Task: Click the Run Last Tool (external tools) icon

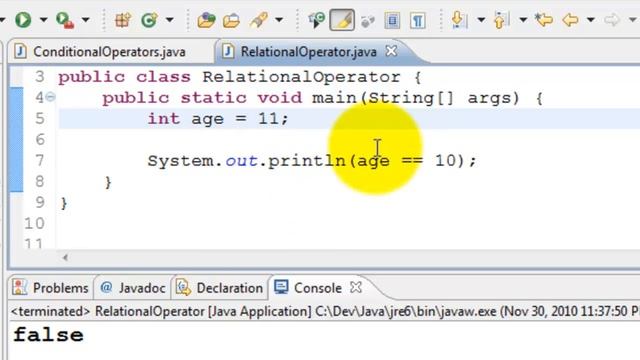Action: tap(64, 20)
